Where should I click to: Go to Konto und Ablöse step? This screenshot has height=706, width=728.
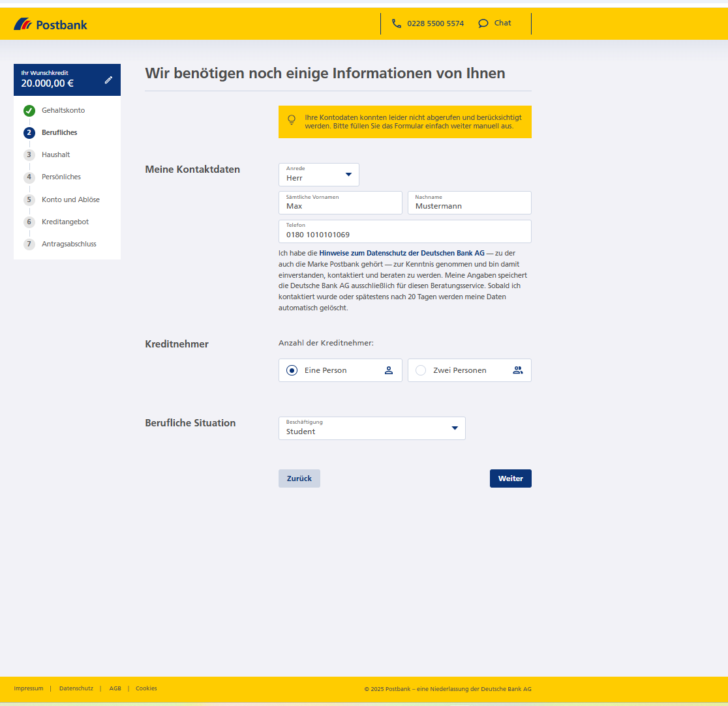[x=70, y=199]
